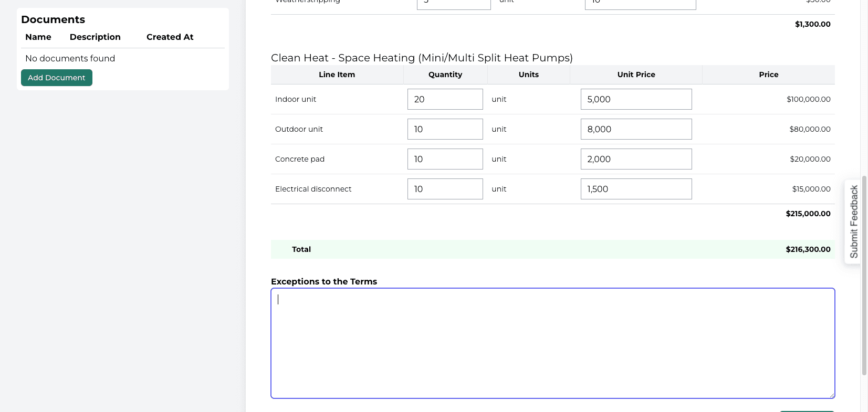The image size is (868, 412).
Task: Click the Electrical disconnect line item label
Action: pos(313,189)
